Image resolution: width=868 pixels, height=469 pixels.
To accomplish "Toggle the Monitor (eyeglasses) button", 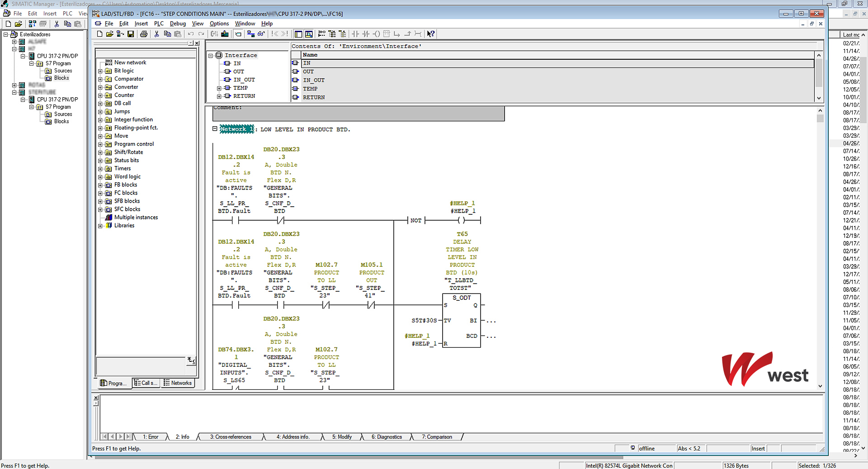I will [x=261, y=34].
